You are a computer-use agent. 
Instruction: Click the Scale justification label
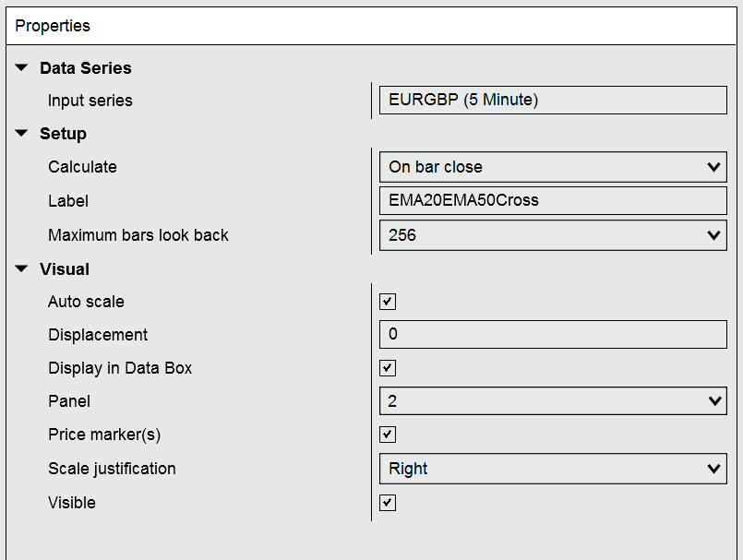112,469
